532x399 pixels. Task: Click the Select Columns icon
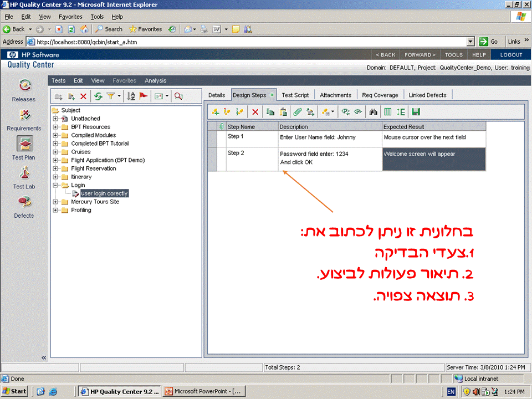pos(388,112)
